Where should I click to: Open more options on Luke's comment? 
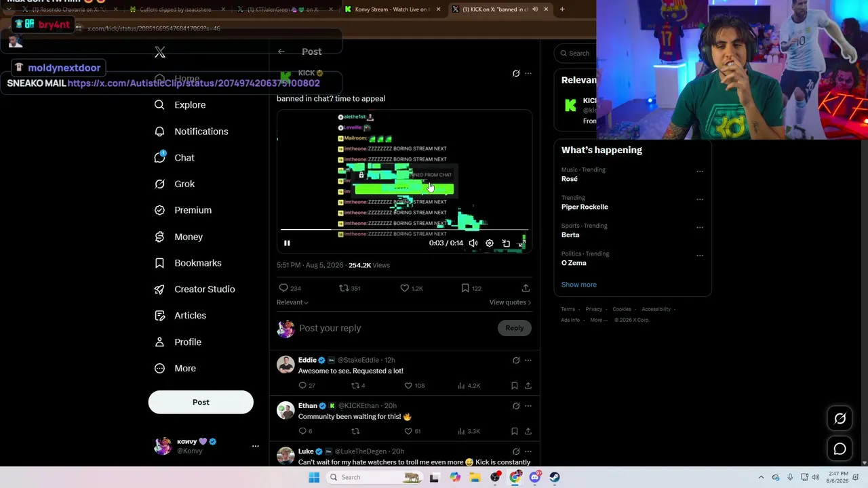[528, 451]
